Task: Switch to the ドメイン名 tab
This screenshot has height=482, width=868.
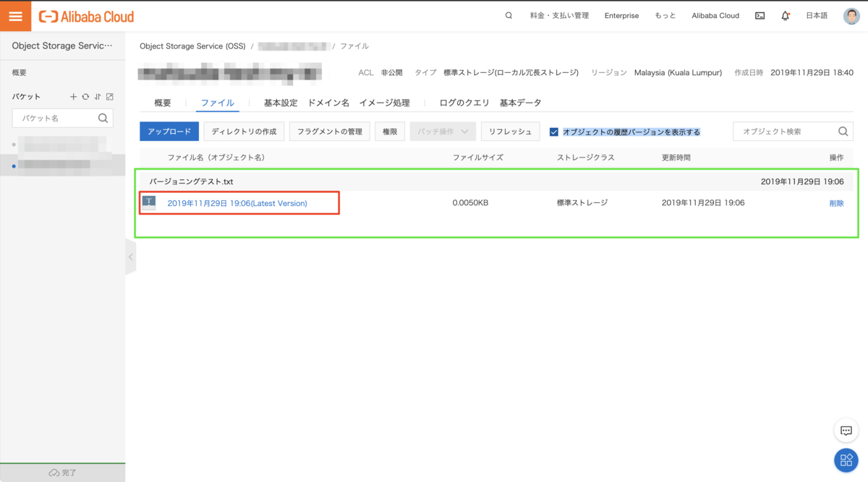Action: pos(328,103)
